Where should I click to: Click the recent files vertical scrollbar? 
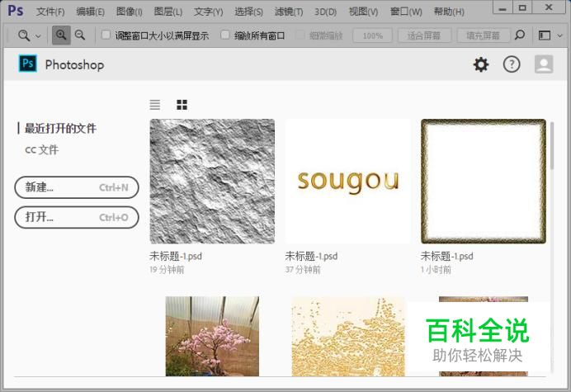(552, 146)
